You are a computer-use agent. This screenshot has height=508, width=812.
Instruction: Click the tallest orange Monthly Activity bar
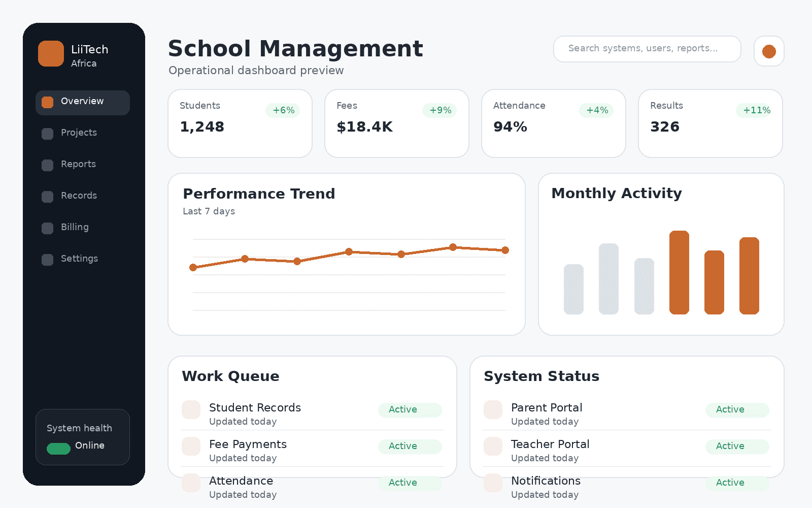(x=679, y=272)
